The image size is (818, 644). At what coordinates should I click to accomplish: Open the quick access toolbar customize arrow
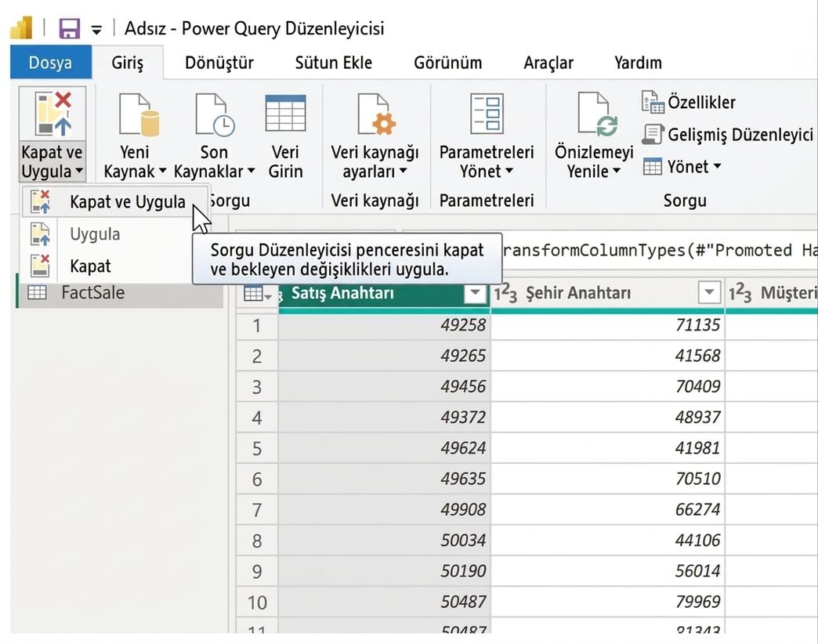(96, 31)
